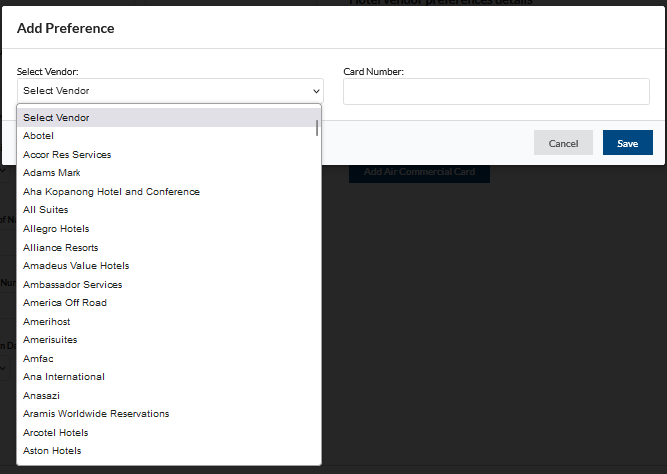Select Aston Hotels option
Viewport: 667px width, 474px height.
coord(169,451)
